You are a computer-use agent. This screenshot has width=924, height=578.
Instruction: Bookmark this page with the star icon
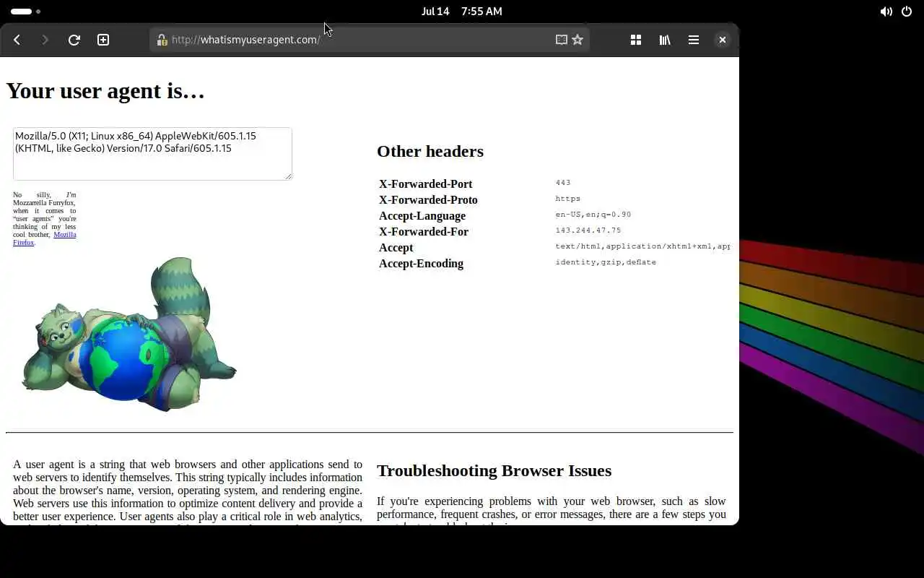pos(577,40)
